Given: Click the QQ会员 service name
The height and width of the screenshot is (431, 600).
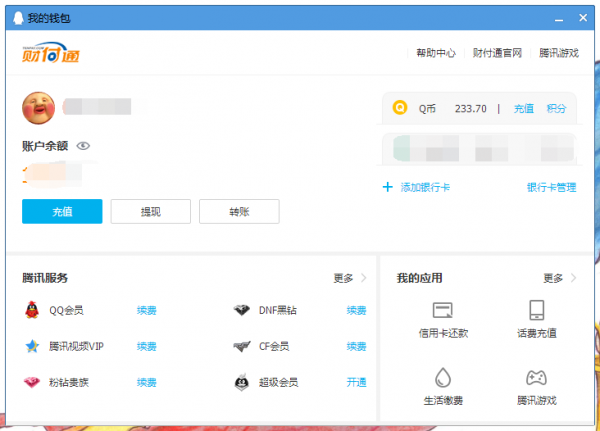Looking at the screenshot, I should tap(66, 310).
